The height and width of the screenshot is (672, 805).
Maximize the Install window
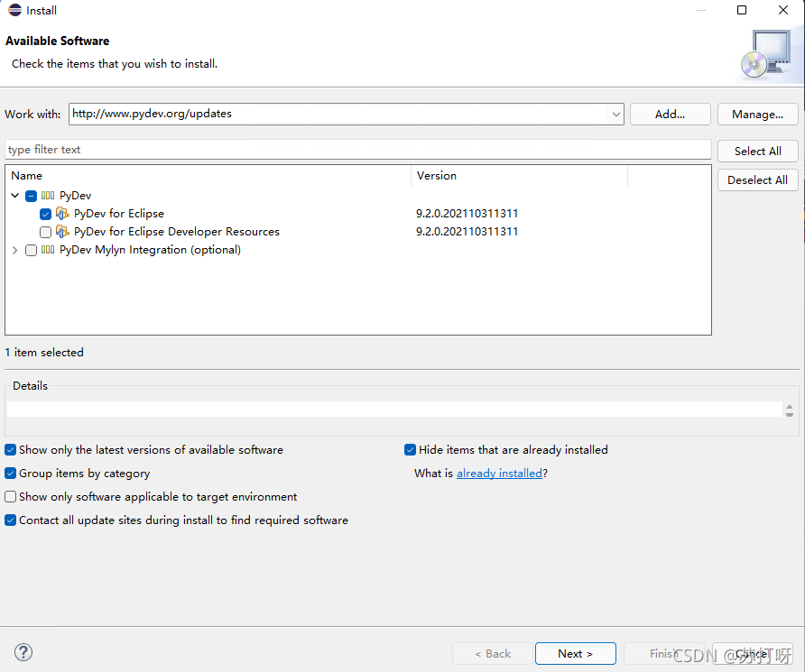[x=741, y=10]
